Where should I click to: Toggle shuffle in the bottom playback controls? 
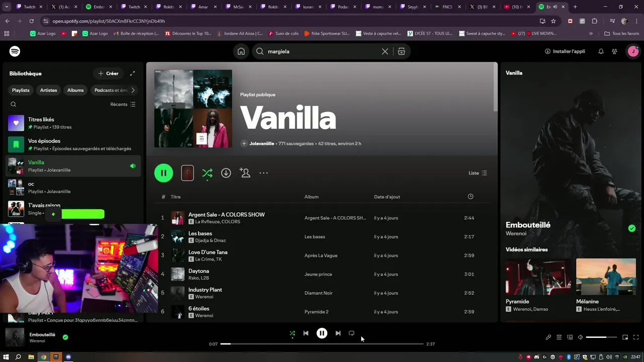292,333
